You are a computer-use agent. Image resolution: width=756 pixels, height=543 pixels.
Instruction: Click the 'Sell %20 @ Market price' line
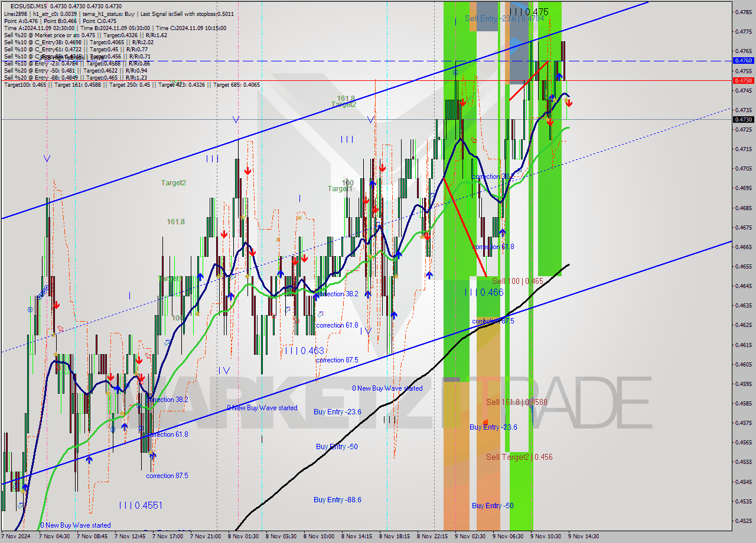(x=86, y=35)
